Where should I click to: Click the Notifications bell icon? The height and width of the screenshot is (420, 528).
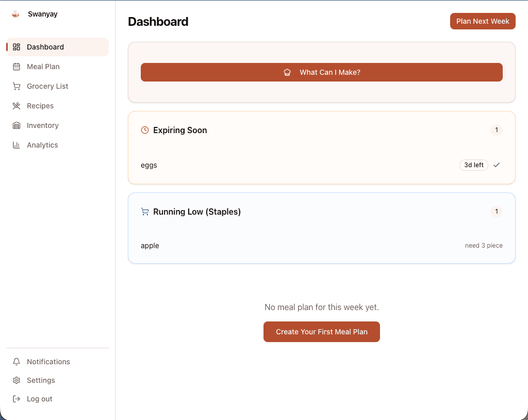coord(16,361)
